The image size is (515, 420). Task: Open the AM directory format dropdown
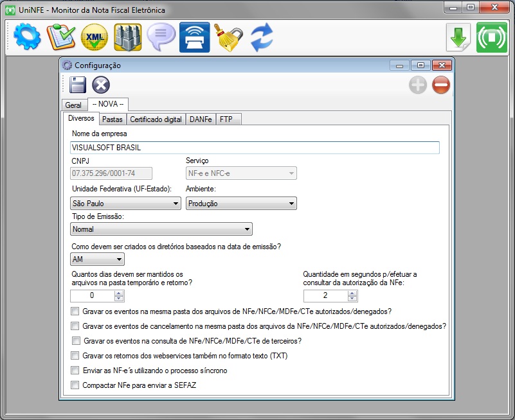(x=97, y=259)
